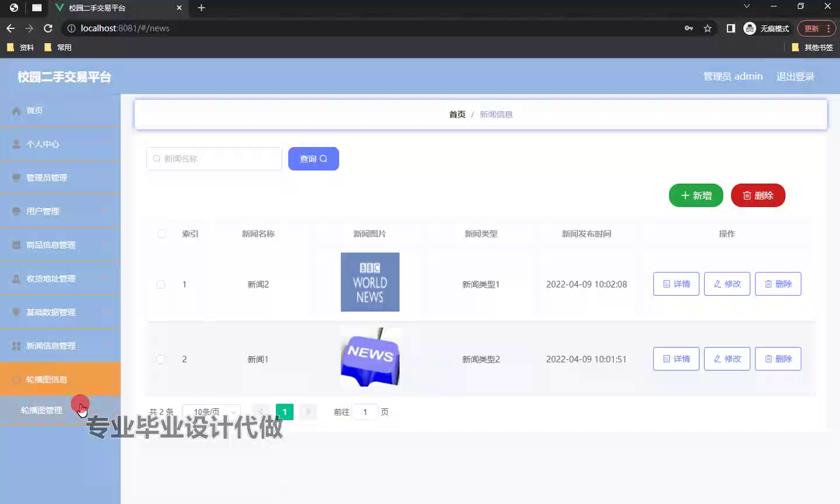Expand 管理员管理 menu
The height and width of the screenshot is (504, 840).
(x=60, y=177)
